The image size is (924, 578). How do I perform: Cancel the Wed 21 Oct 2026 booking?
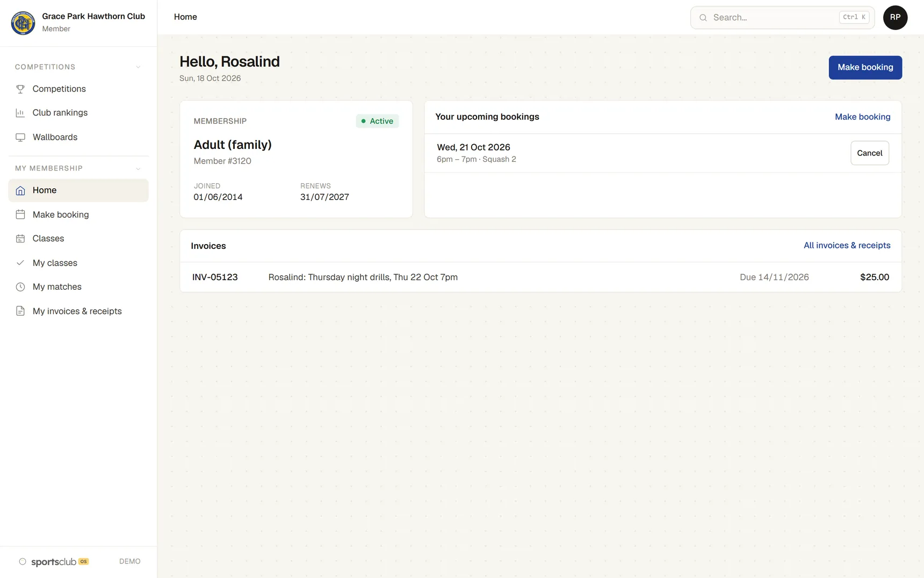(x=869, y=153)
